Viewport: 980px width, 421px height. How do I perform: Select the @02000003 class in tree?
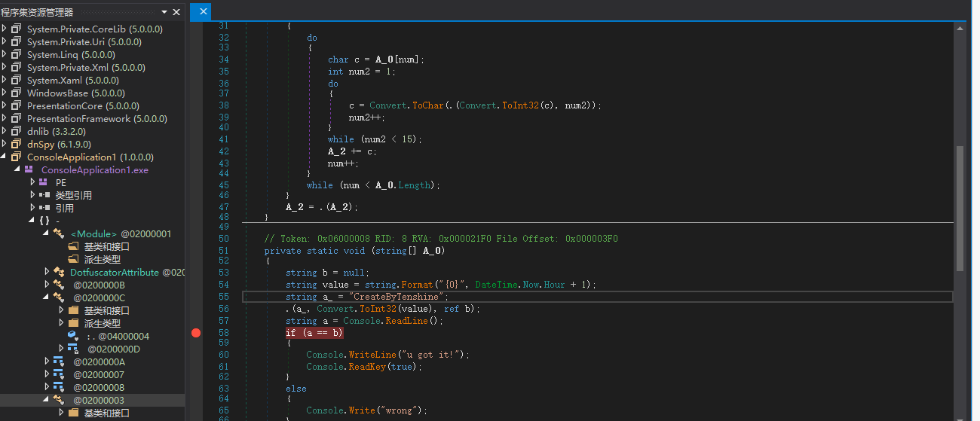pos(98,400)
